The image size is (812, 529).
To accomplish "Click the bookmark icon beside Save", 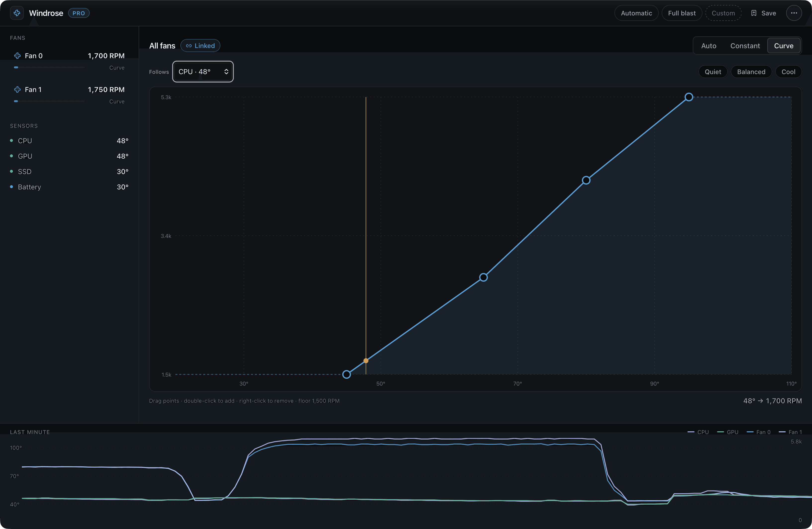I will click(x=754, y=13).
